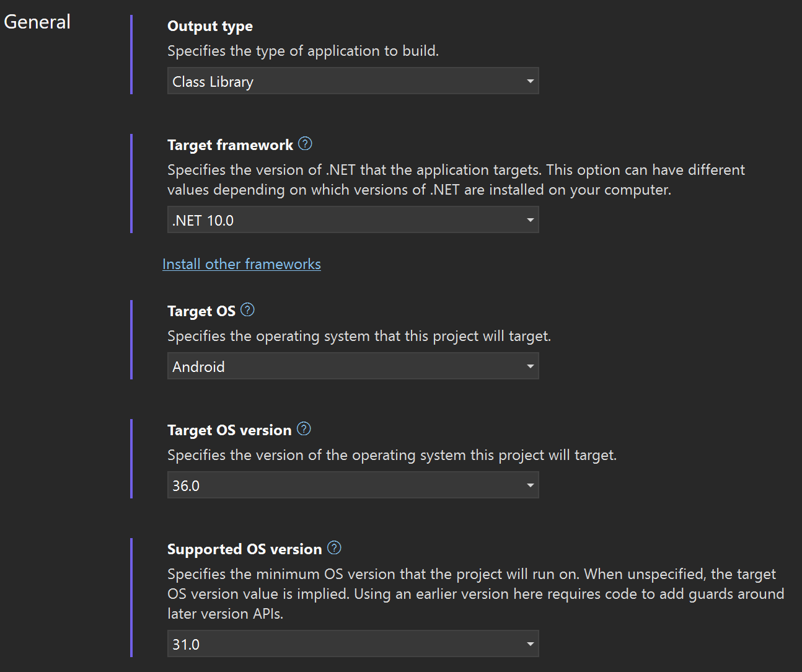Click the Install other frameworks link
802x672 pixels.
click(242, 264)
